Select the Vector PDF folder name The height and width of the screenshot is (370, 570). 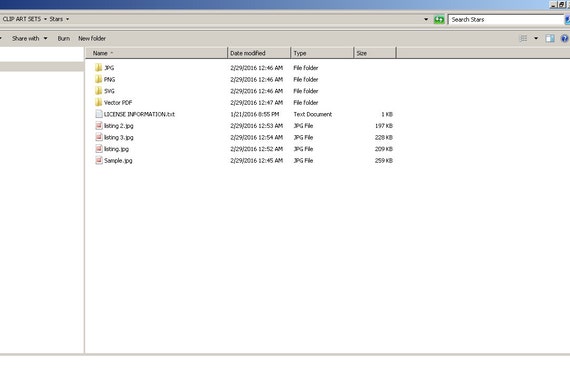pos(118,102)
